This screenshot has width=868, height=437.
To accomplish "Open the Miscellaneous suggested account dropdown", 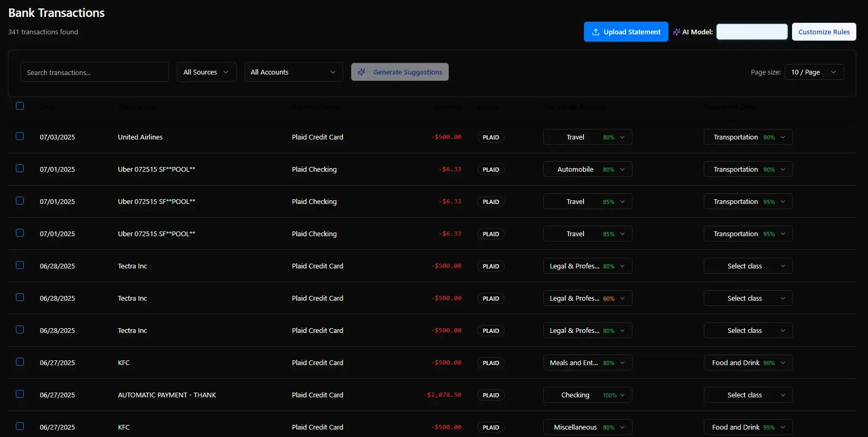I will click(587, 427).
